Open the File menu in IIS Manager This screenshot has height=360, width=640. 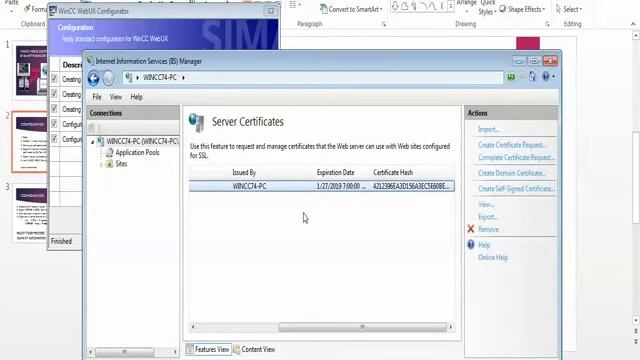pyautogui.click(x=97, y=97)
